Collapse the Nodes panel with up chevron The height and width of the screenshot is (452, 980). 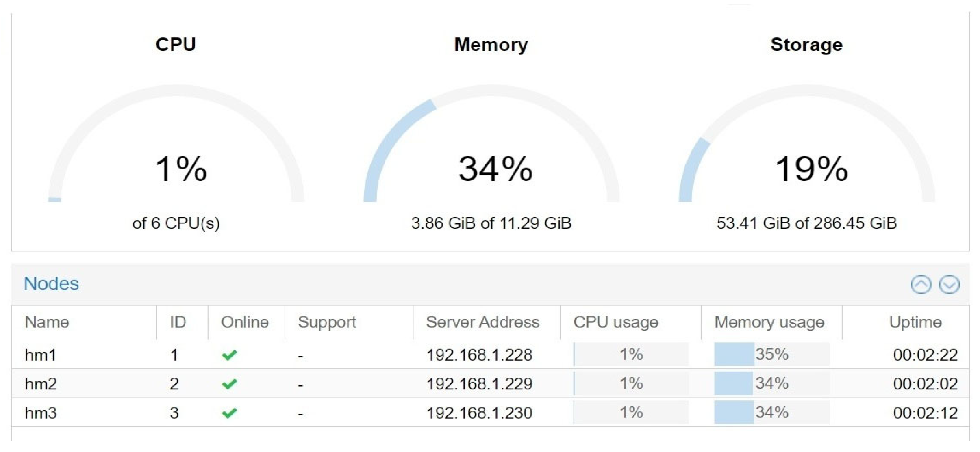(x=920, y=284)
